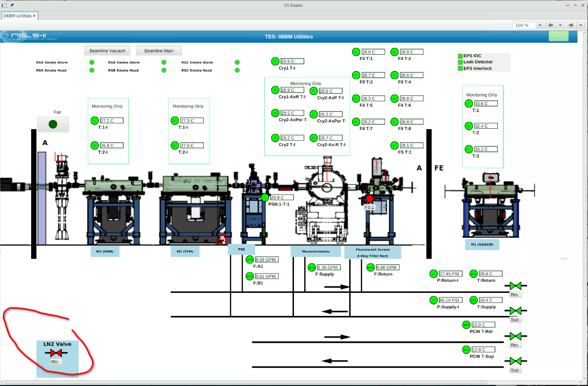Click the 33.6 C field above T:1
Screen dimensions: 588x386
[x=486, y=103]
